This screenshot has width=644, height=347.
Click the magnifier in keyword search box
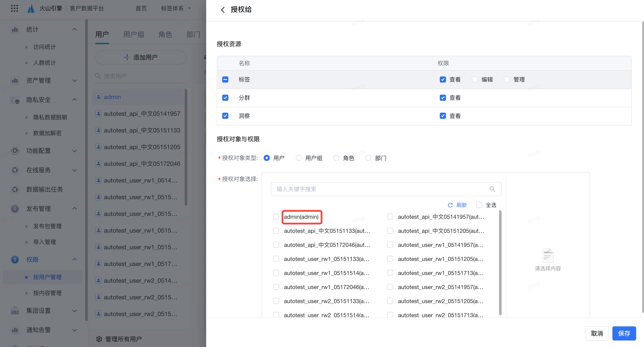pos(492,189)
